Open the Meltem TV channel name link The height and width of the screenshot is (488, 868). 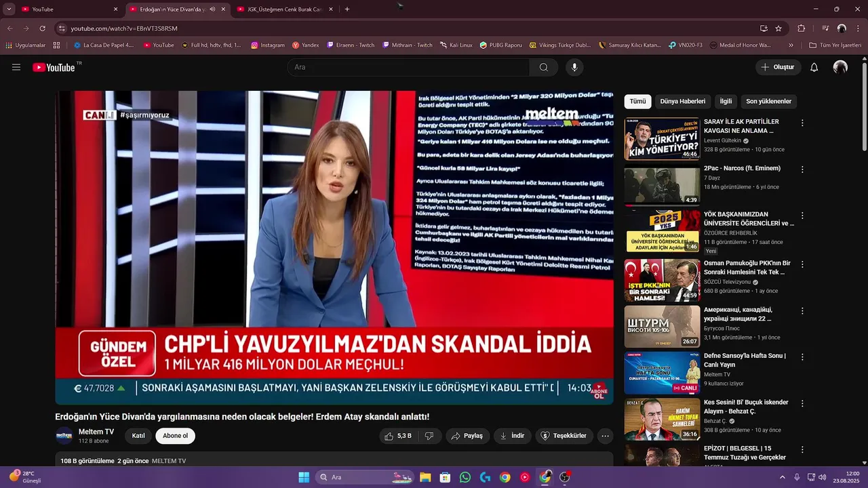tap(96, 432)
